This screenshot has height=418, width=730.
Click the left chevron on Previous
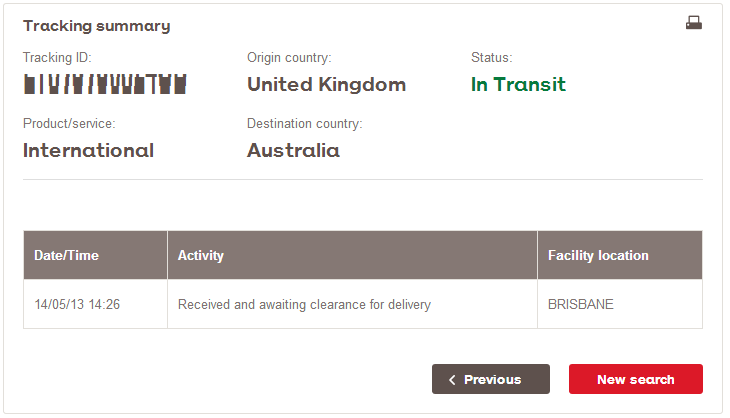click(x=452, y=380)
